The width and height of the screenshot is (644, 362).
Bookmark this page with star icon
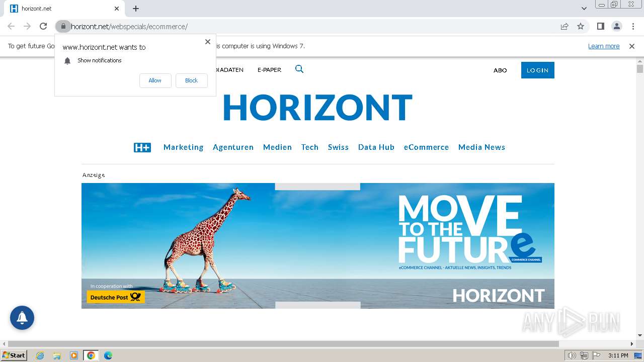(x=581, y=26)
